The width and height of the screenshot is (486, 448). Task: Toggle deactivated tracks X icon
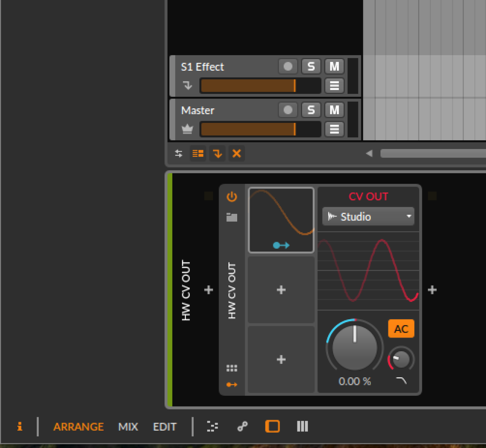pos(236,153)
